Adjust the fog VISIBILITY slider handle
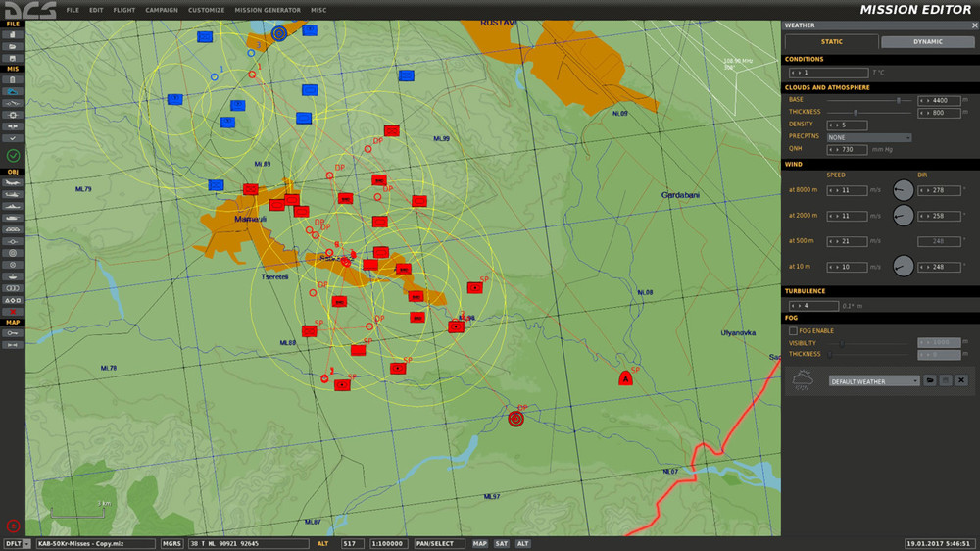This screenshot has width=980, height=551. tap(842, 343)
